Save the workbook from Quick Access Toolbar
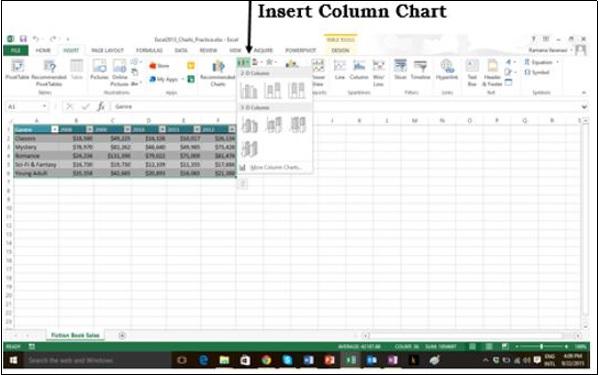Viewport: 599px width, 375px height. point(23,39)
